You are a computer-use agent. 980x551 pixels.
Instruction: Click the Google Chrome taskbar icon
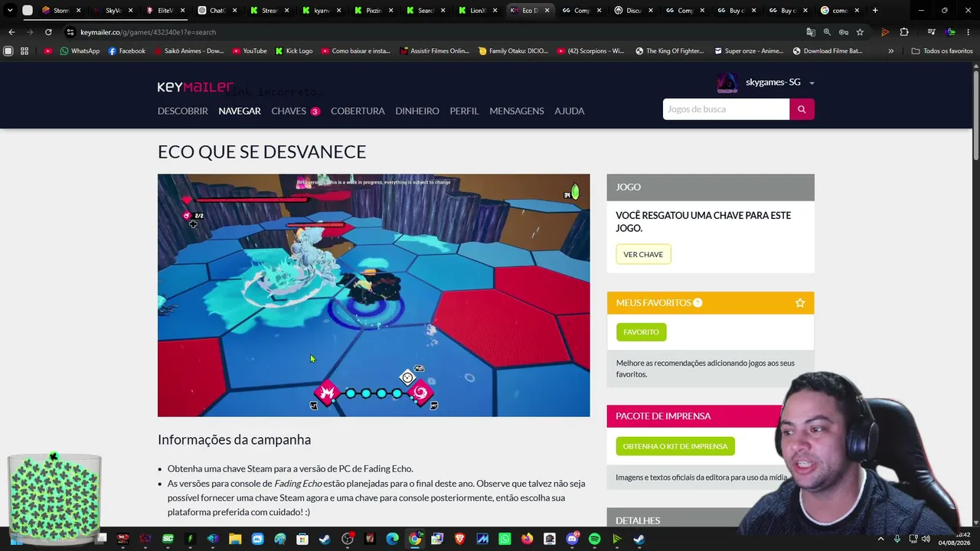(x=415, y=539)
